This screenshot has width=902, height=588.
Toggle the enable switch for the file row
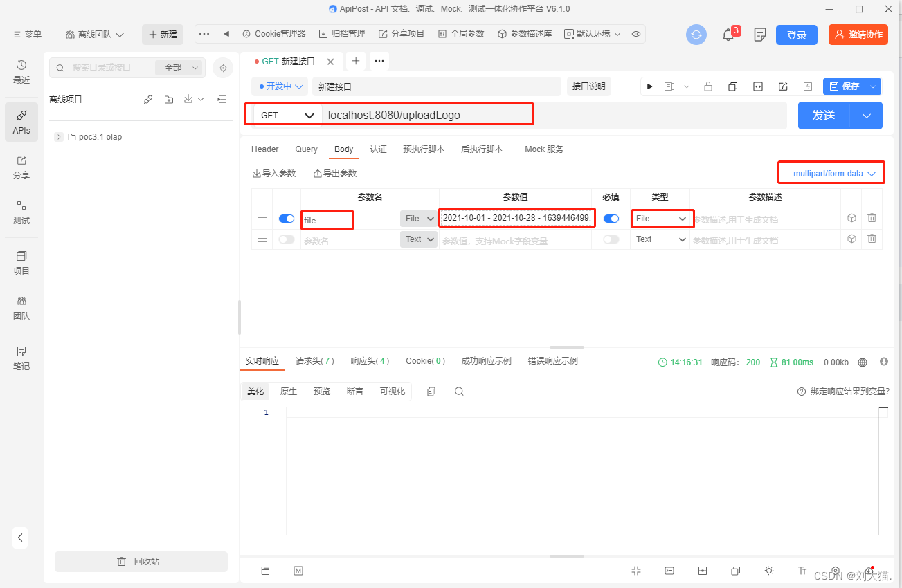[286, 218]
